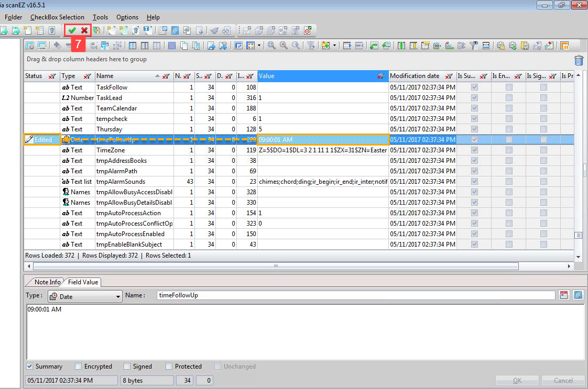Click the blue trash bin beside the grouping area
This screenshot has height=389, width=588.
[x=579, y=60]
